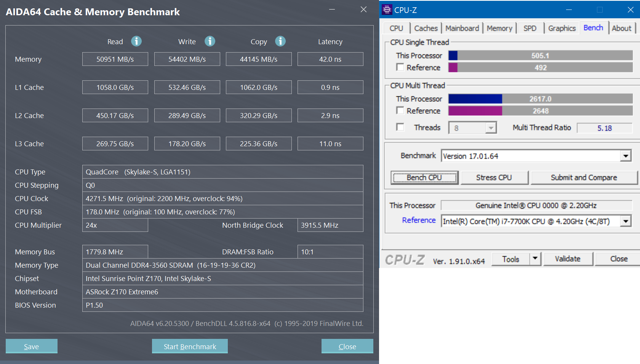The width and height of the screenshot is (640, 364).
Task: Open the Mainboard tab
Action: pos(462,28)
